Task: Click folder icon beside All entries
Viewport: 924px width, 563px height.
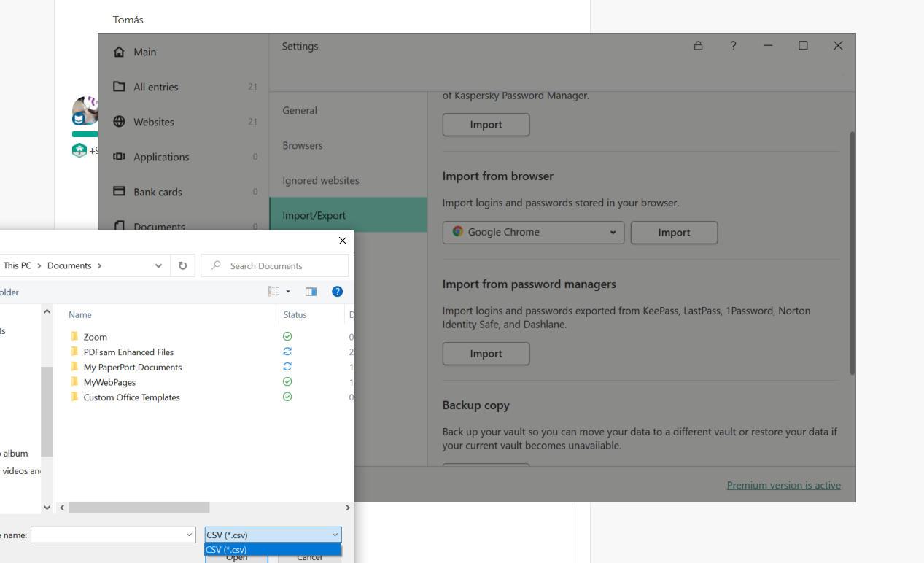Action: point(119,87)
